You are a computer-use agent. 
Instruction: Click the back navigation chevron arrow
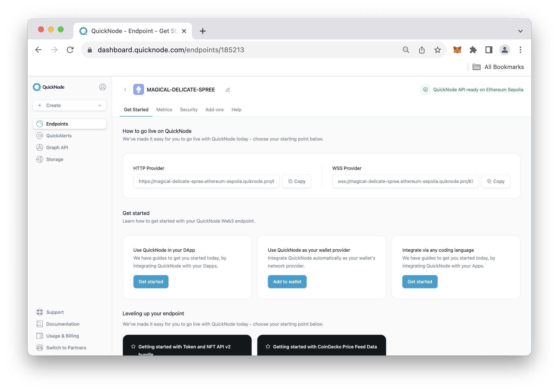126,89
